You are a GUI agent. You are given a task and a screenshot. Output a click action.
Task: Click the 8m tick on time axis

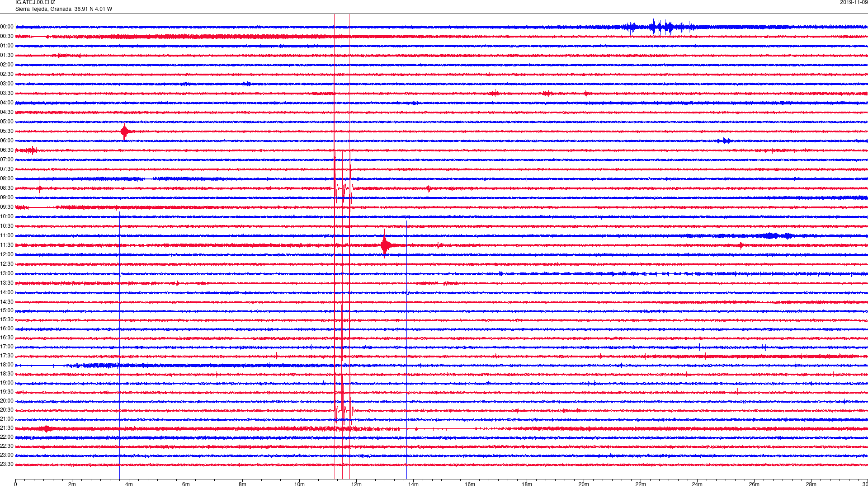[x=243, y=484]
